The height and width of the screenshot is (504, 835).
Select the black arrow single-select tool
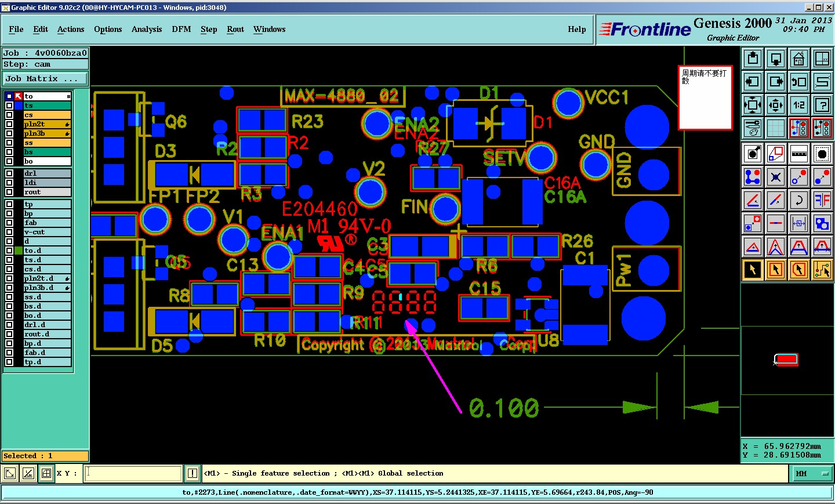pos(753,270)
